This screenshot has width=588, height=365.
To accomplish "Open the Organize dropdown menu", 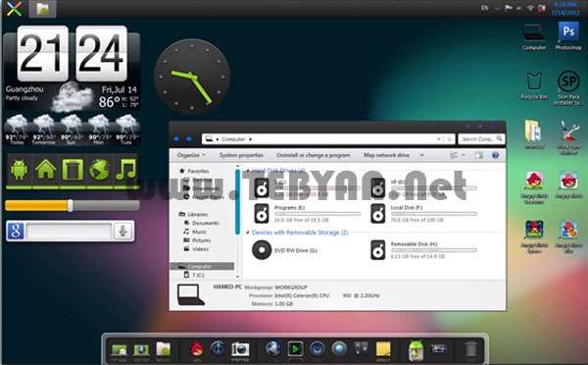I will 191,155.
